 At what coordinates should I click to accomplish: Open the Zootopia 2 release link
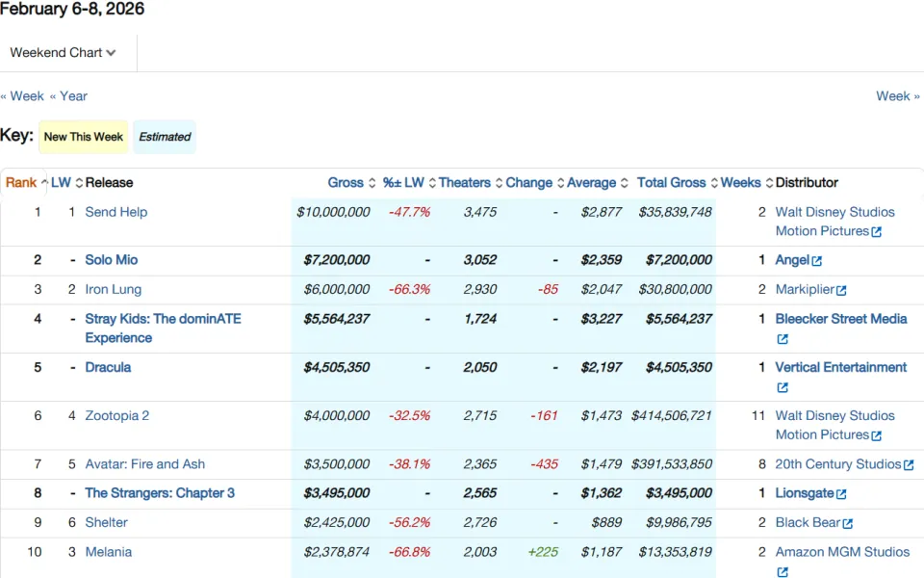[117, 415]
